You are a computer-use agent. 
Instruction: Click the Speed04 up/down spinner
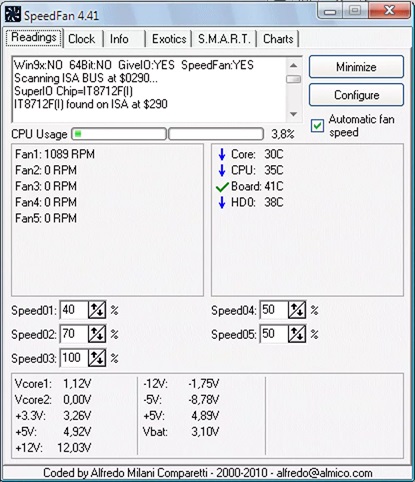(x=297, y=310)
